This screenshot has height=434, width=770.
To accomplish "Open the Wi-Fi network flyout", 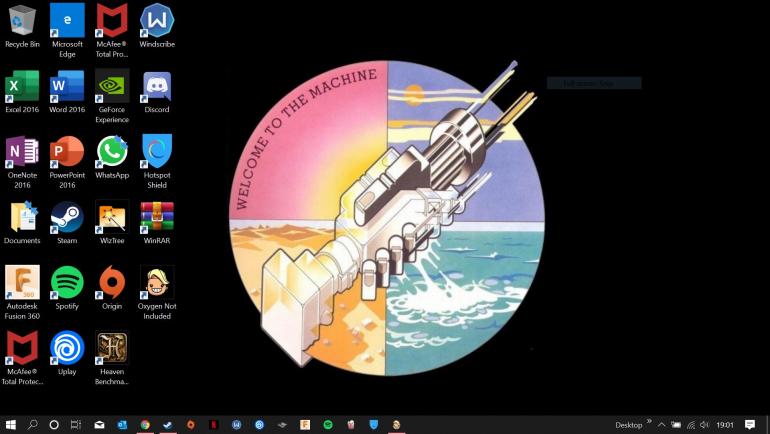I will point(691,425).
